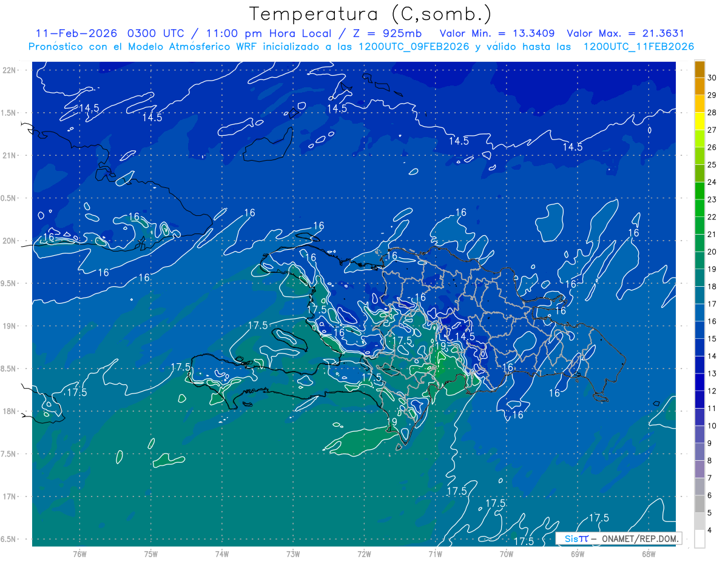Image resolution: width=728 pixels, height=562 pixels.
Task: Click the 18N latitude label
Action: pyautogui.click(x=9, y=412)
